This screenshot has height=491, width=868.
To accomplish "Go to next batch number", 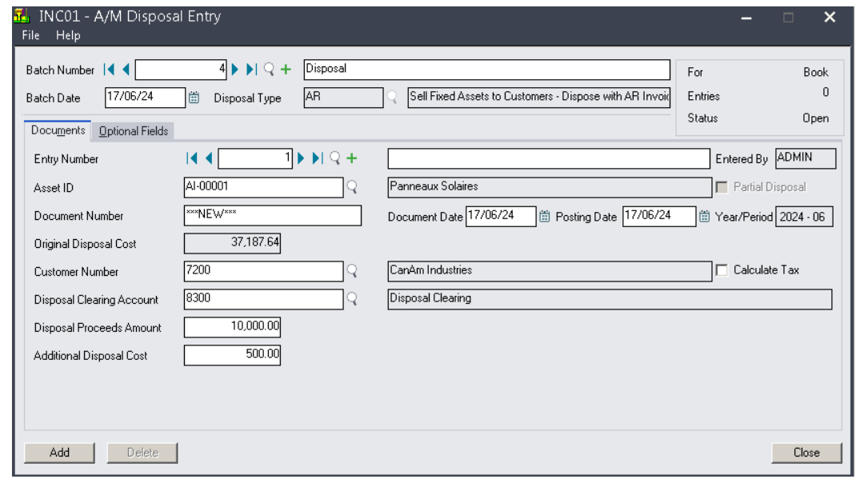I will [x=236, y=70].
